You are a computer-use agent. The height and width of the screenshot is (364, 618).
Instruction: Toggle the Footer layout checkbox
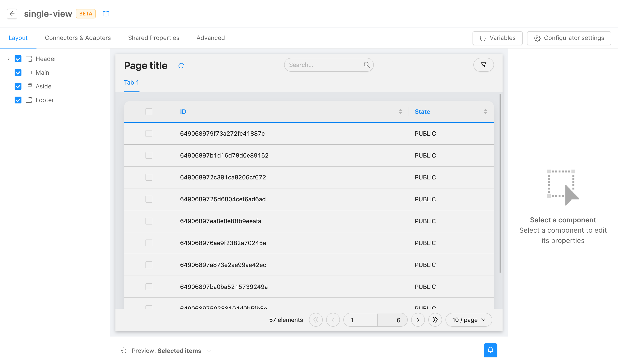pyautogui.click(x=18, y=100)
